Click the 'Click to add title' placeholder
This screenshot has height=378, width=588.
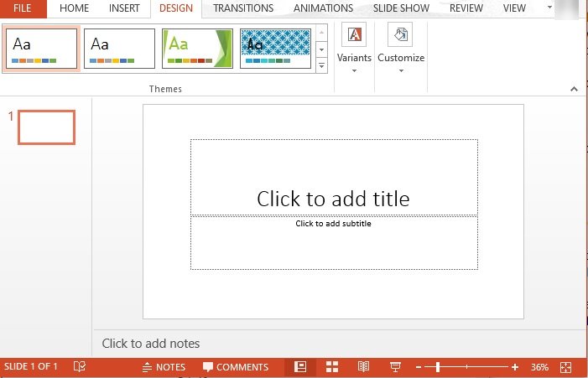click(x=334, y=177)
